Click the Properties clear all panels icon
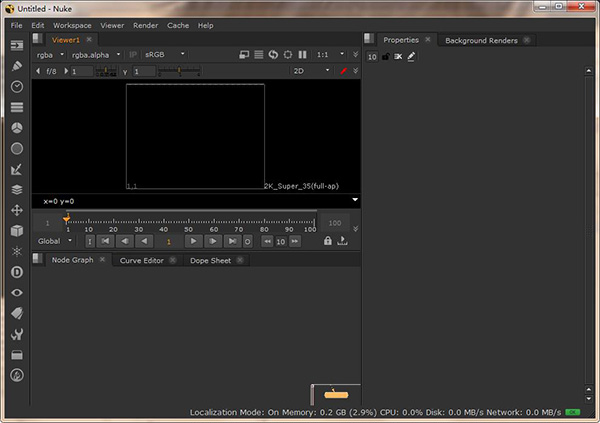This screenshot has width=600, height=423. click(x=398, y=57)
